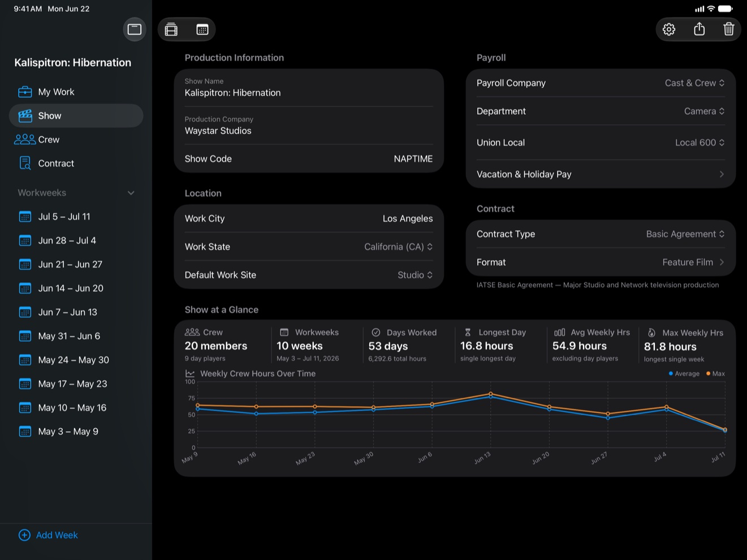Open the film strip view icon
The height and width of the screenshot is (560, 747).
171,29
